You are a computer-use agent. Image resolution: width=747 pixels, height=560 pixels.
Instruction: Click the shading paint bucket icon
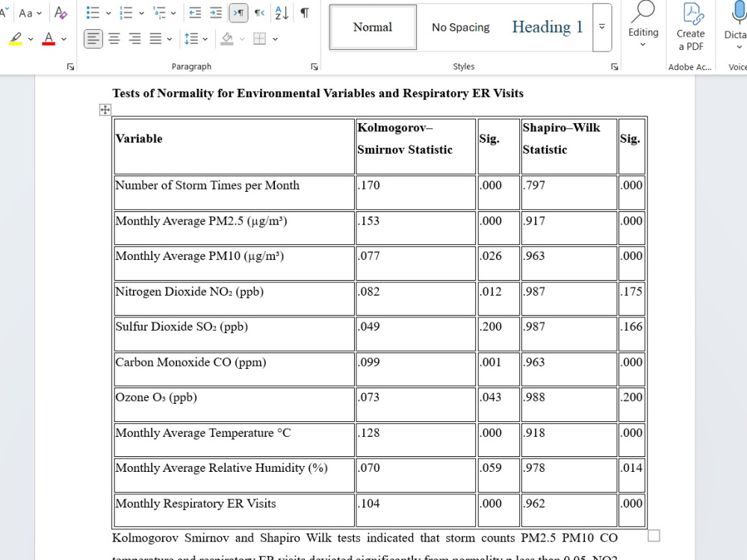coord(227,39)
